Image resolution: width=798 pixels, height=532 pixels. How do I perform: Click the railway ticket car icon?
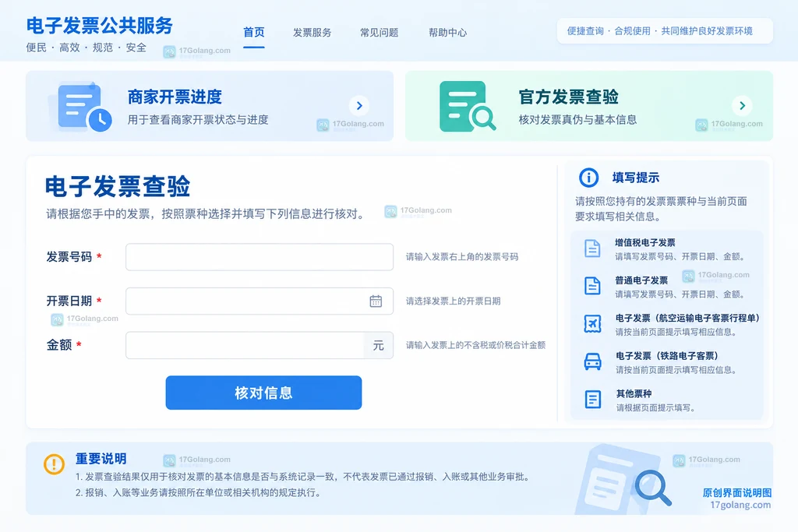592,361
